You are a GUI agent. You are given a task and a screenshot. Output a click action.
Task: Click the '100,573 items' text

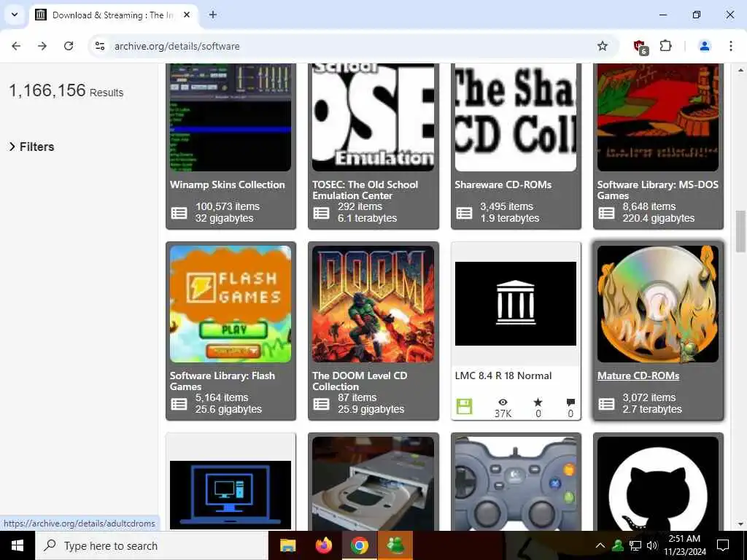pyautogui.click(x=228, y=206)
